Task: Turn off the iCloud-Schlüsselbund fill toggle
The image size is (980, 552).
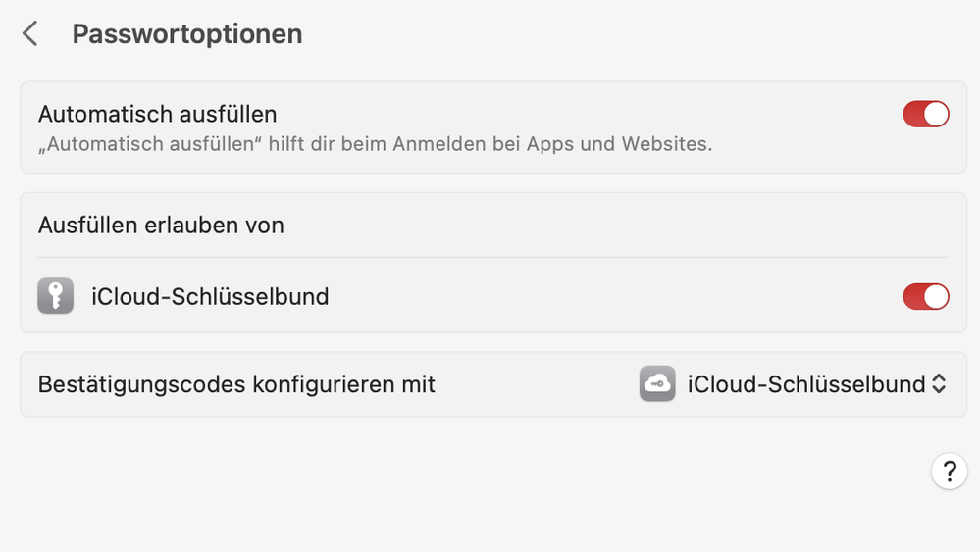Action: tap(926, 296)
